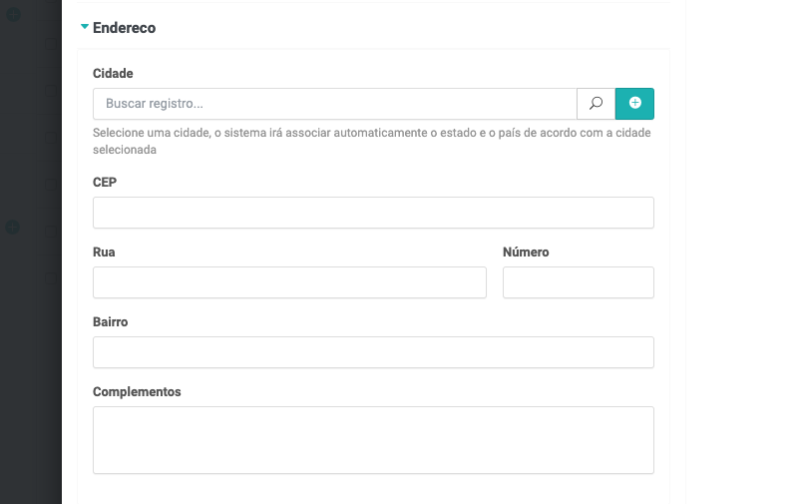Focus the Buscar registro search field
This screenshot has height=504, width=800.
334,103
